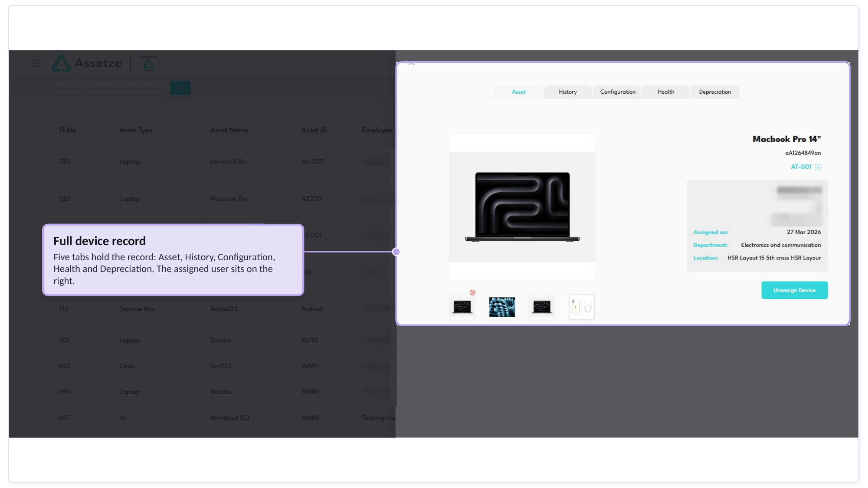
Task: Click the icon next to AT-001
Action: tap(818, 167)
